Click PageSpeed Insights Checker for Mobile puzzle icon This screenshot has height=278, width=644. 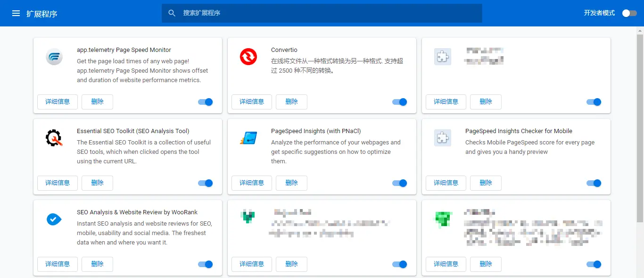point(443,138)
